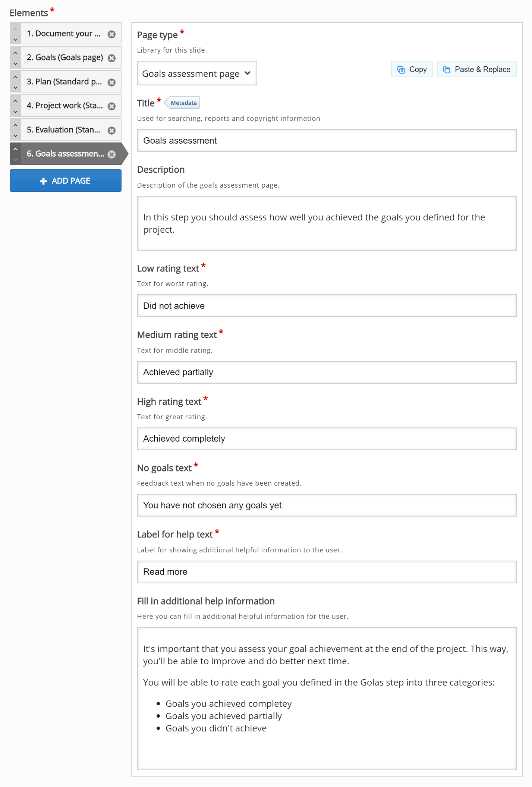Click the Metadata tag next to Title
532x787 pixels.
click(183, 103)
